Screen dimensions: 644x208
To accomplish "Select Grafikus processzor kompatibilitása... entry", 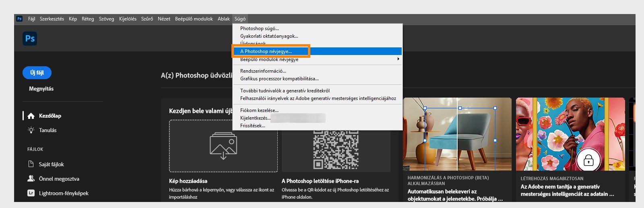I will click(318, 79).
